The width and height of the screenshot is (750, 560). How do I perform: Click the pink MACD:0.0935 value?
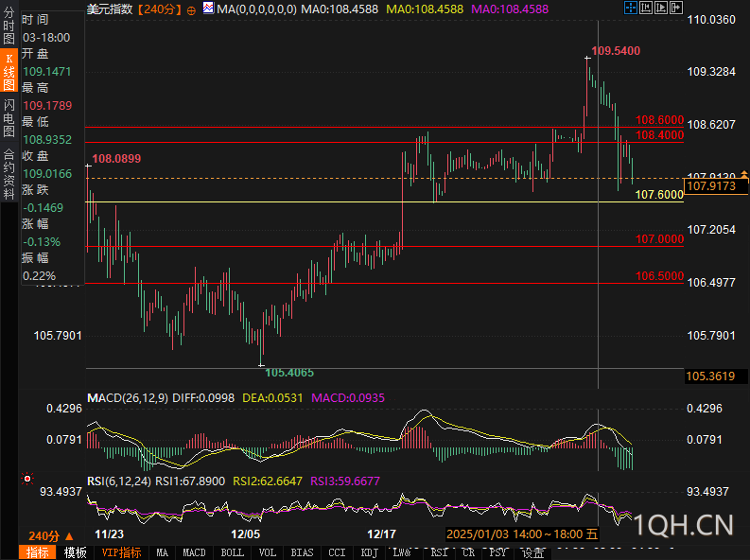coord(348,398)
